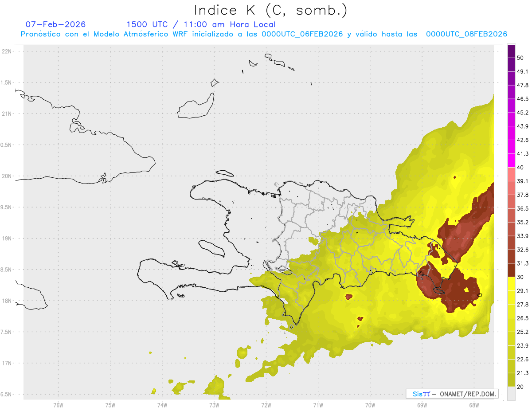The image size is (532, 411).
Task: Click the 6.5N latitude label
Action: (7, 395)
